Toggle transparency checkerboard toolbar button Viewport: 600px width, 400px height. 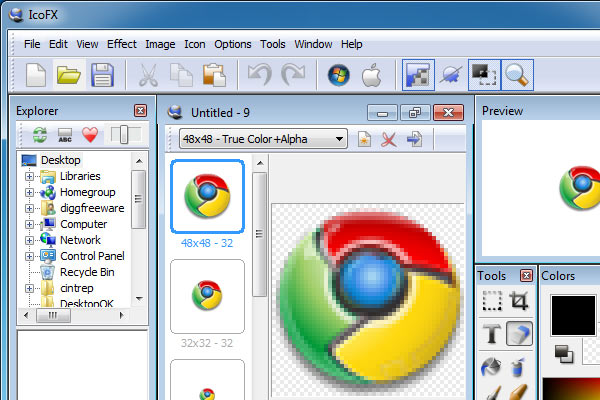tap(418, 75)
